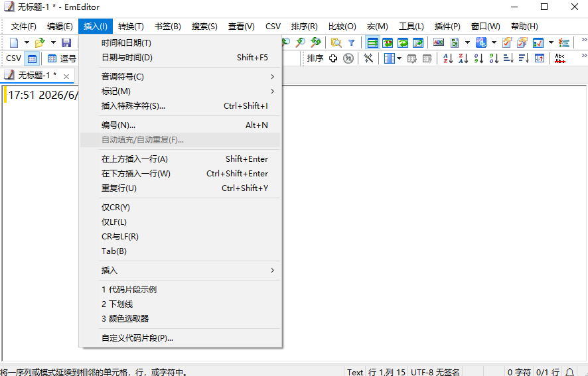This screenshot has height=376, width=588.
Task: Toggle Wrap by Page icon
Action: [418, 42]
